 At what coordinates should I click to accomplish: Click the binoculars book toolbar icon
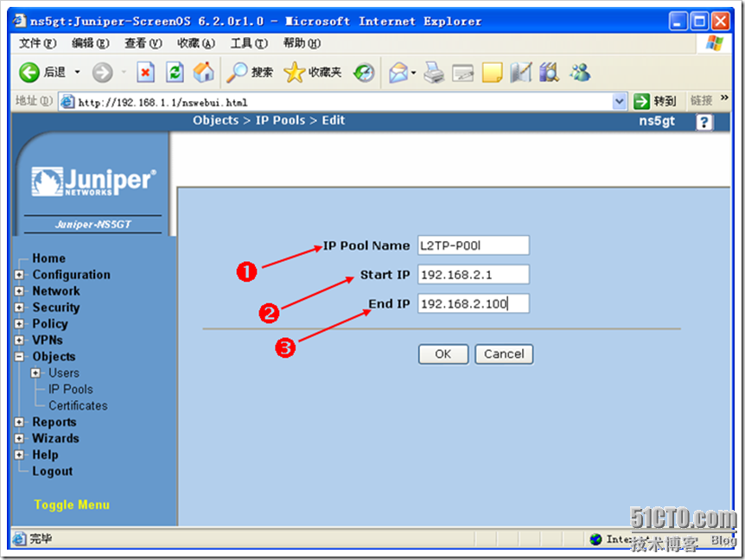550,73
